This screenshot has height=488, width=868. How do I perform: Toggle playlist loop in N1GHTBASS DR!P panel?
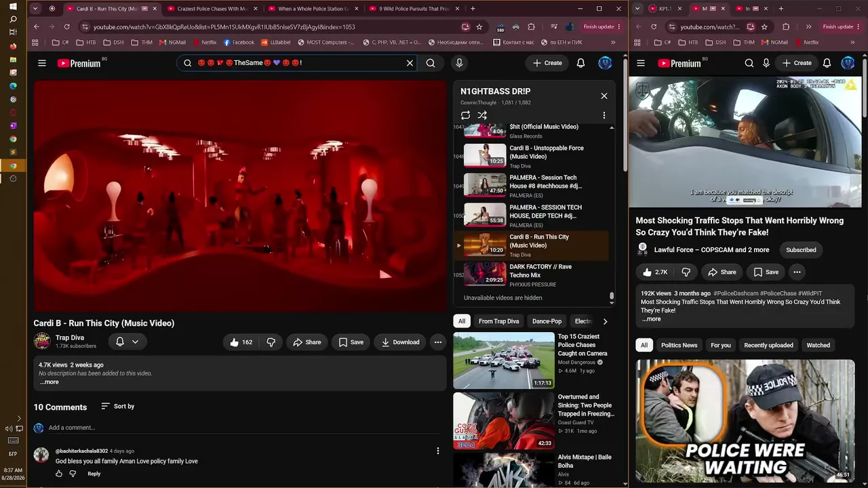tap(465, 115)
